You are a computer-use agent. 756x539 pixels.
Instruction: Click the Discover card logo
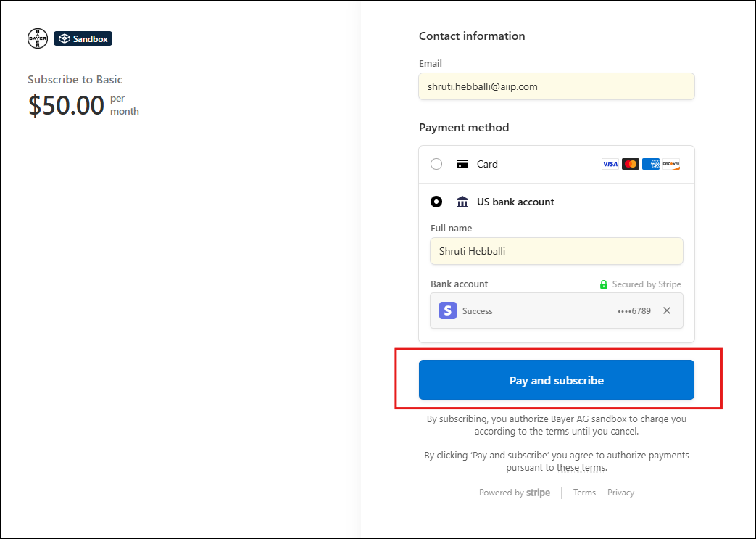click(x=670, y=164)
